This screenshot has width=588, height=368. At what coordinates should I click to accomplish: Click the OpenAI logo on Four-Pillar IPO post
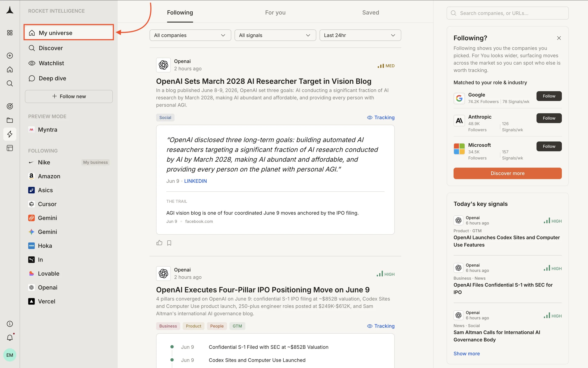click(x=163, y=274)
